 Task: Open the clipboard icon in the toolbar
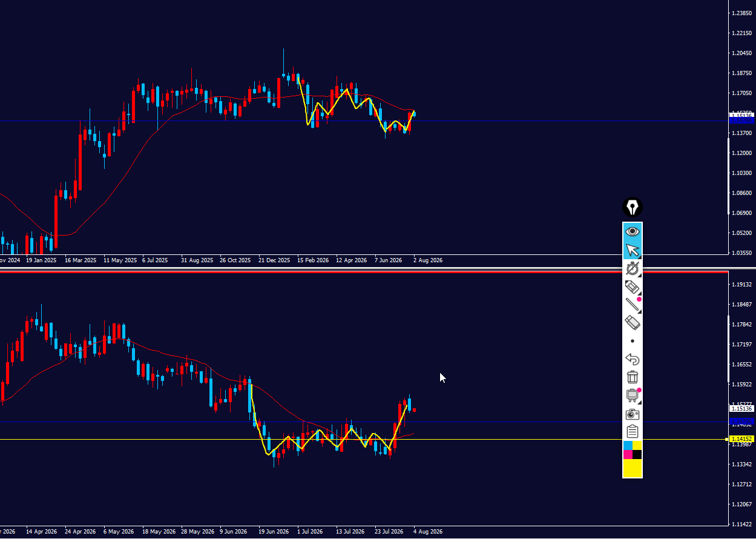(633, 432)
